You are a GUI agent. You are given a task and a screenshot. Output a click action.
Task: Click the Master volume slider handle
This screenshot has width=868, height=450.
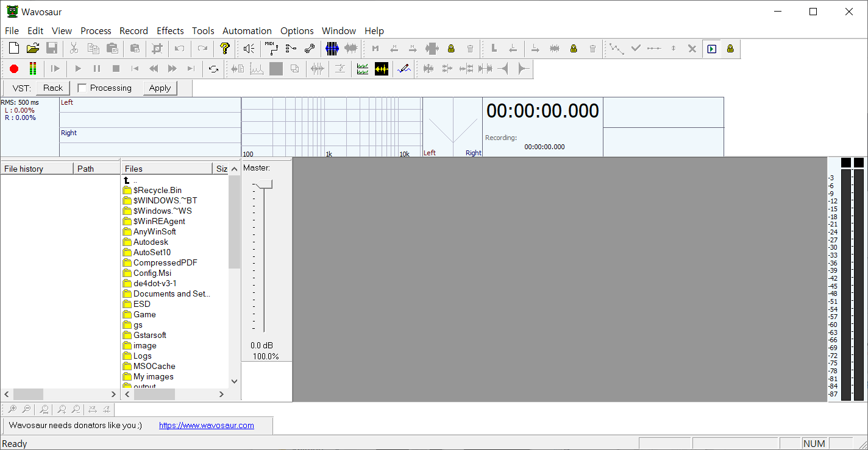click(x=264, y=185)
